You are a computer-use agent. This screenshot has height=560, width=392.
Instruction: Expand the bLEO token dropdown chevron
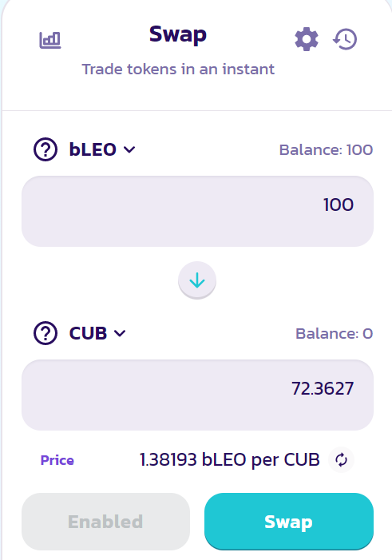(x=129, y=149)
